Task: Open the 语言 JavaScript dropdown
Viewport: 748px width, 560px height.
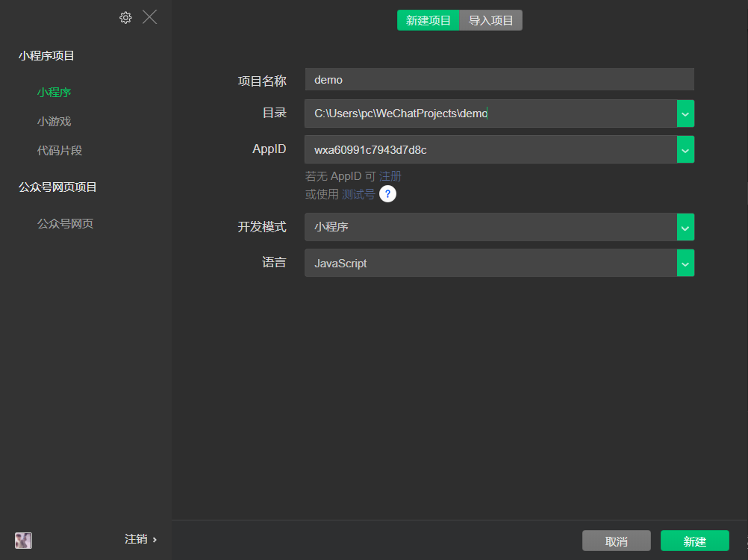Action: (499, 263)
